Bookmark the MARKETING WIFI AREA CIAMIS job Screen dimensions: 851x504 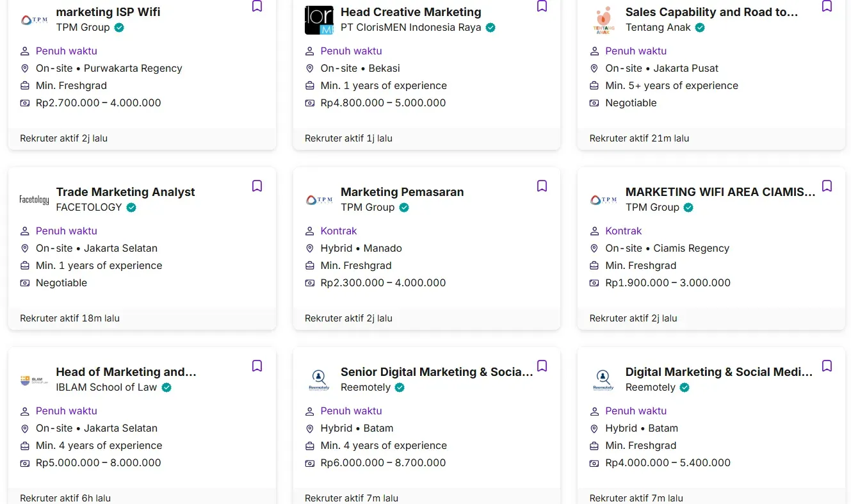coord(827,186)
